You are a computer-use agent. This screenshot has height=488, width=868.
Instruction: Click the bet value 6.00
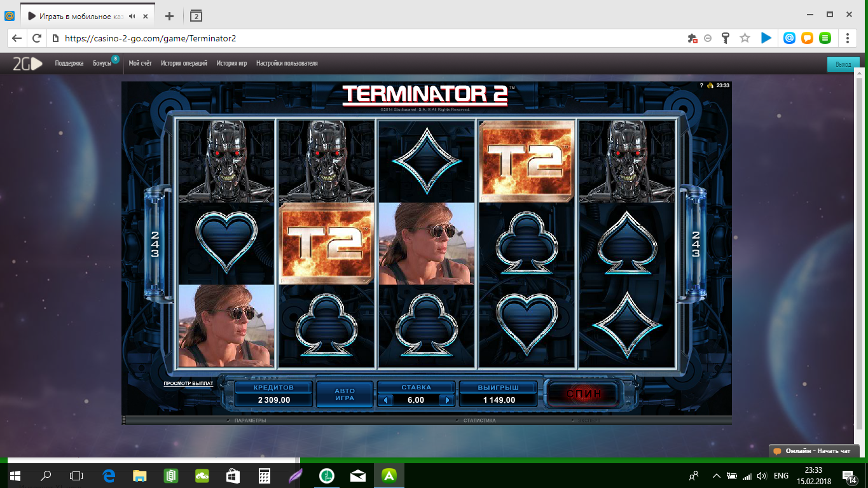tap(416, 400)
